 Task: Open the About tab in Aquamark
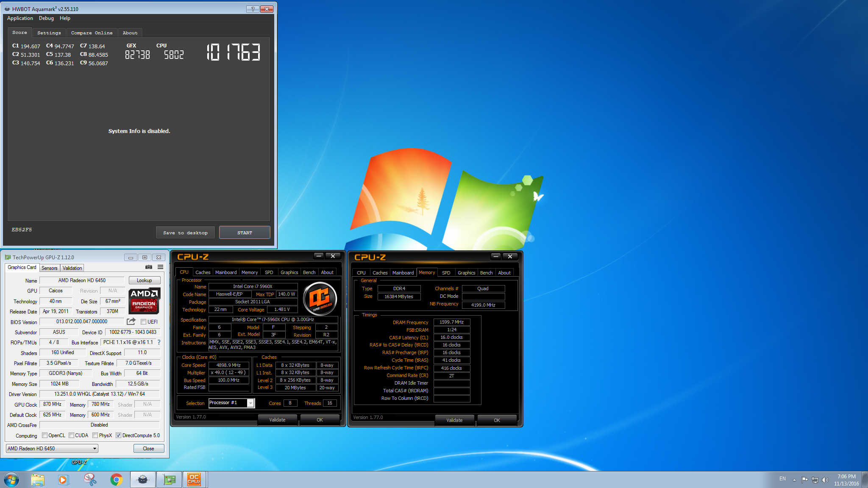130,33
